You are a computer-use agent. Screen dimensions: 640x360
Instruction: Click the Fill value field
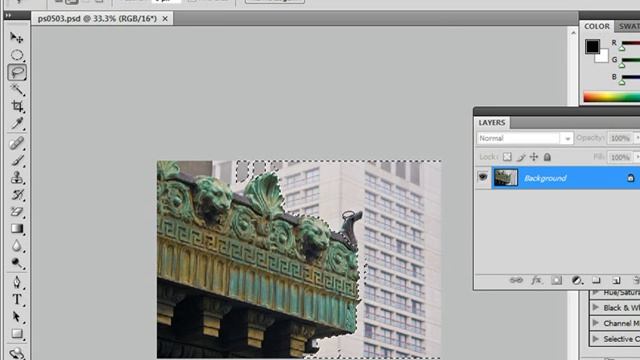[x=620, y=157]
